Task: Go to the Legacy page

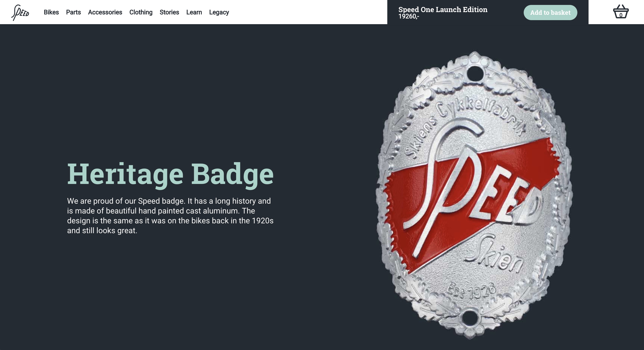Action: click(219, 12)
